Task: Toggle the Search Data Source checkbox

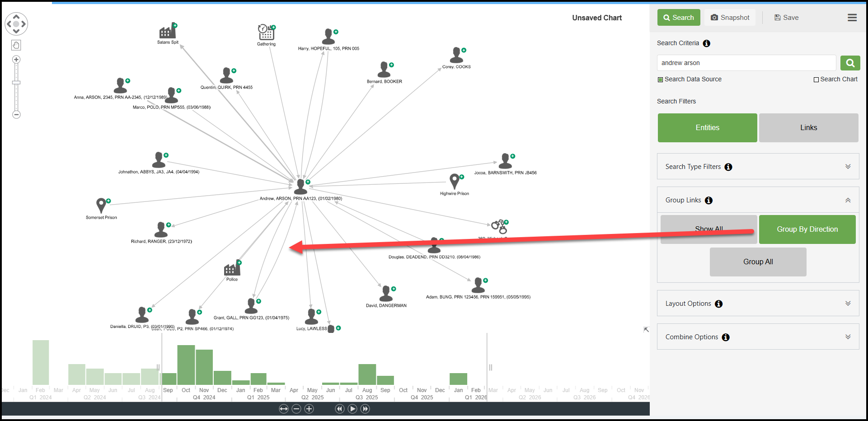Action: click(660, 80)
